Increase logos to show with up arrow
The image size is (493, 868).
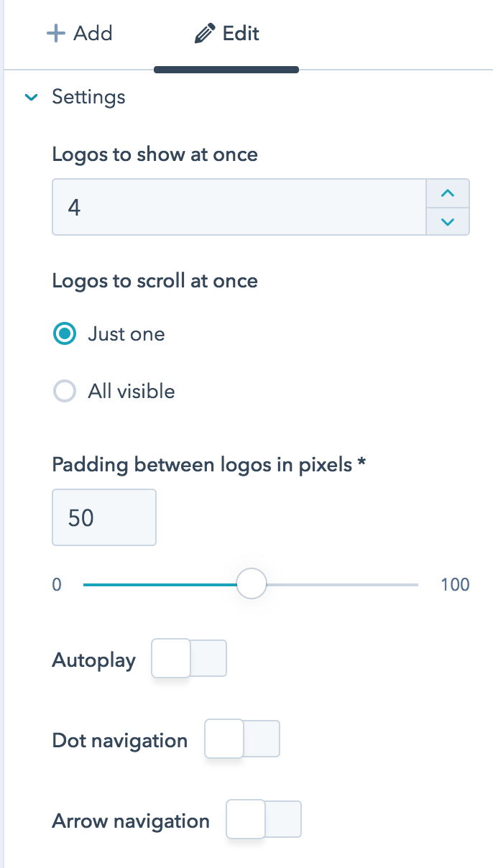coord(448,193)
